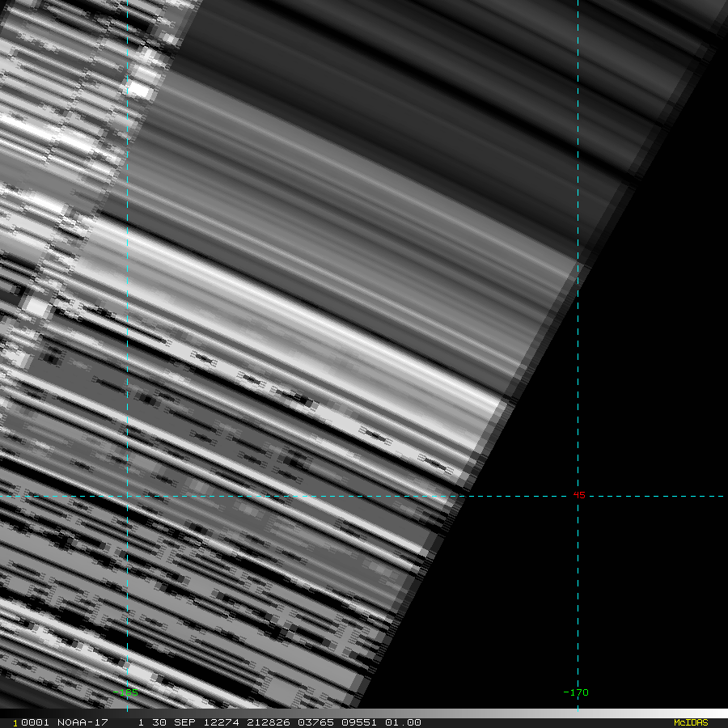Click the NOAA-17 satellite label

pyautogui.click(x=83, y=722)
